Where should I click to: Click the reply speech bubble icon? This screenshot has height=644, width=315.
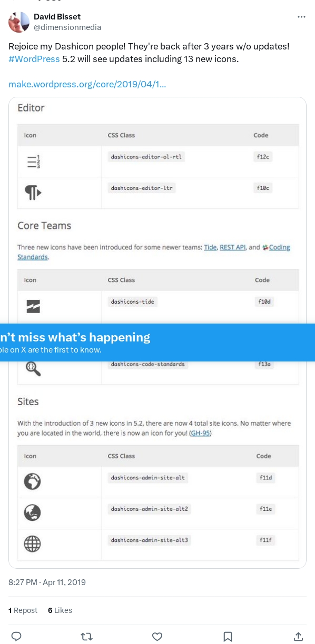coord(16,636)
